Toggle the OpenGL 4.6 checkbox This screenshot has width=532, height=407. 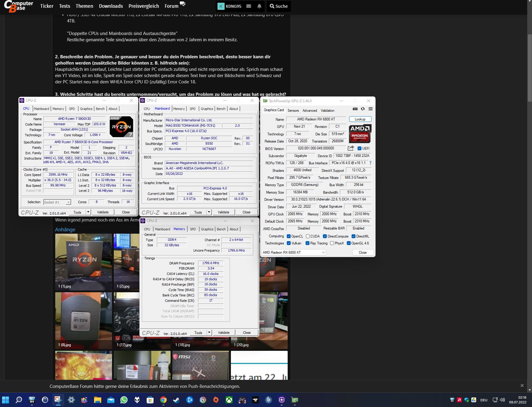[x=349, y=243]
